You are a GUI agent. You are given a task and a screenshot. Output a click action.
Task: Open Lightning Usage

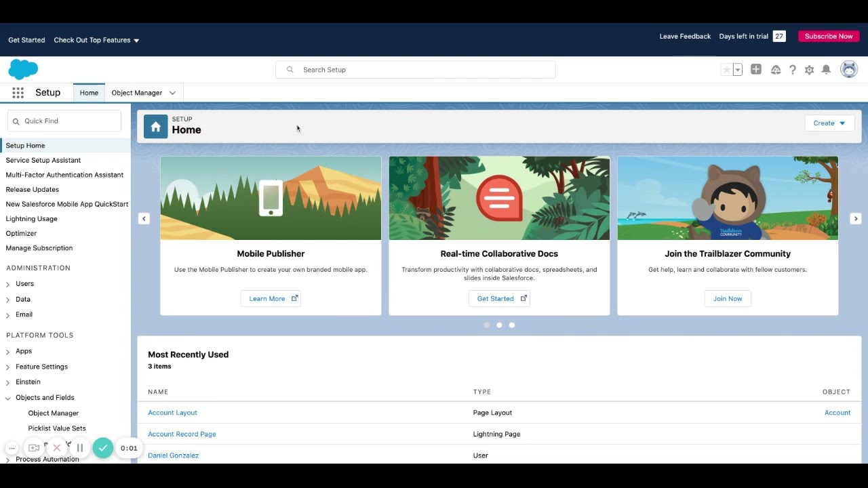pyautogui.click(x=31, y=219)
